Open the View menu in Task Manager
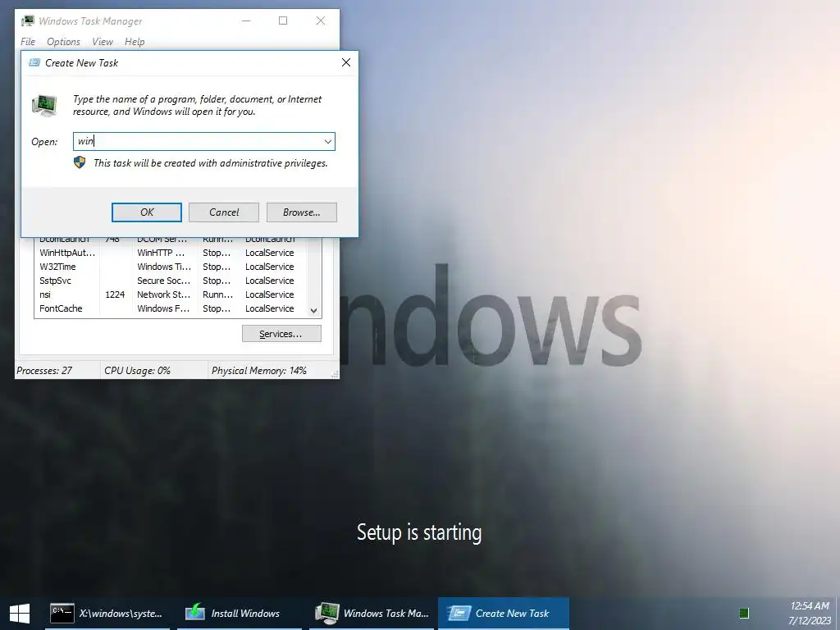 pyautogui.click(x=103, y=42)
